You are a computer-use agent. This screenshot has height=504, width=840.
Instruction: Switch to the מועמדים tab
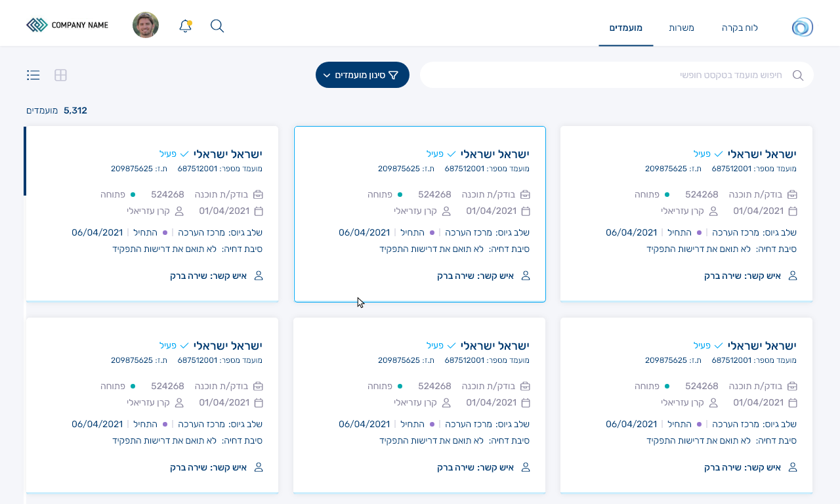(x=626, y=28)
